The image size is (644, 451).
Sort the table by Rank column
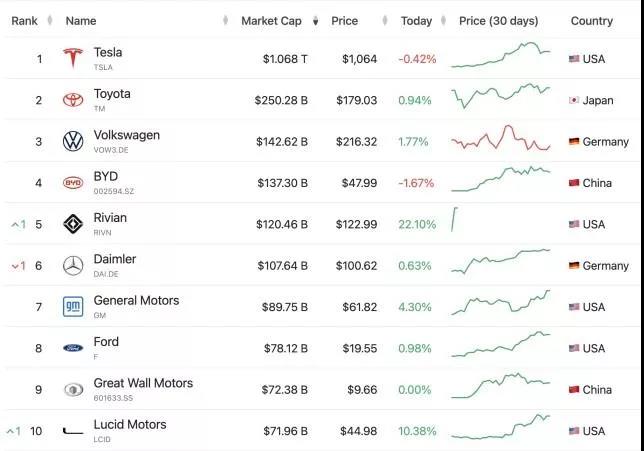pos(25,21)
